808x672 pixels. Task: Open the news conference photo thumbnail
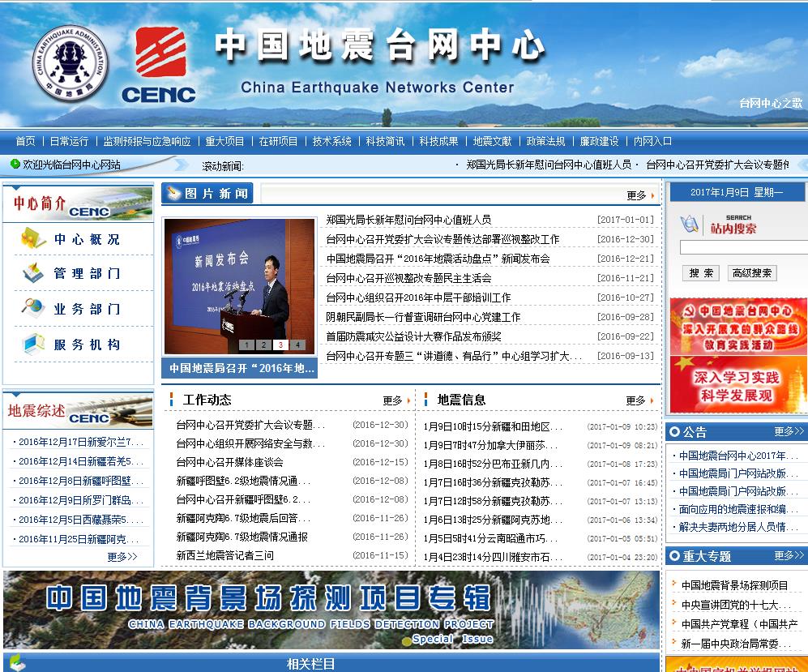(x=239, y=286)
